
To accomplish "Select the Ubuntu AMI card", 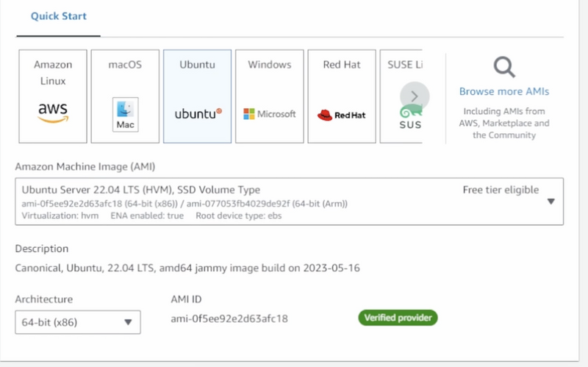I will point(197,96).
